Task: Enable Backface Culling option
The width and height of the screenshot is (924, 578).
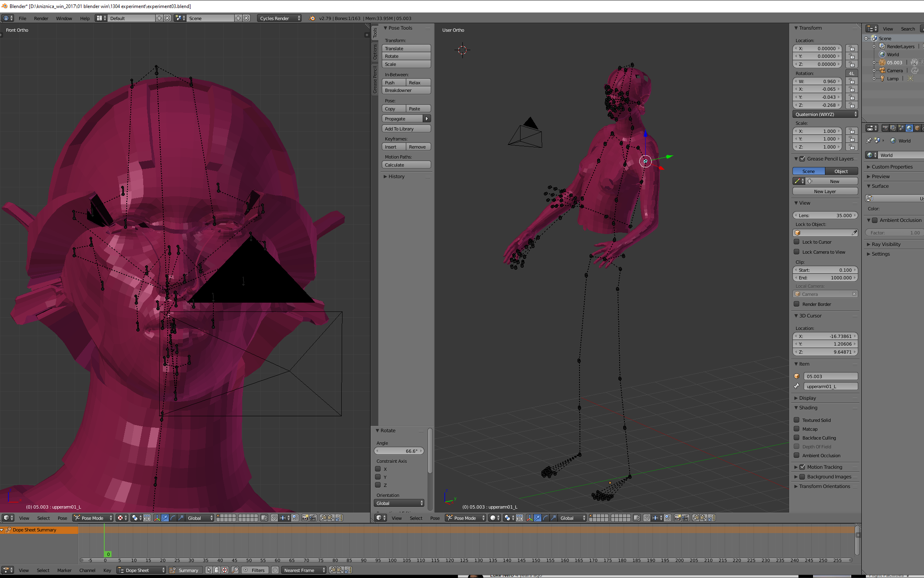Action: click(x=797, y=438)
